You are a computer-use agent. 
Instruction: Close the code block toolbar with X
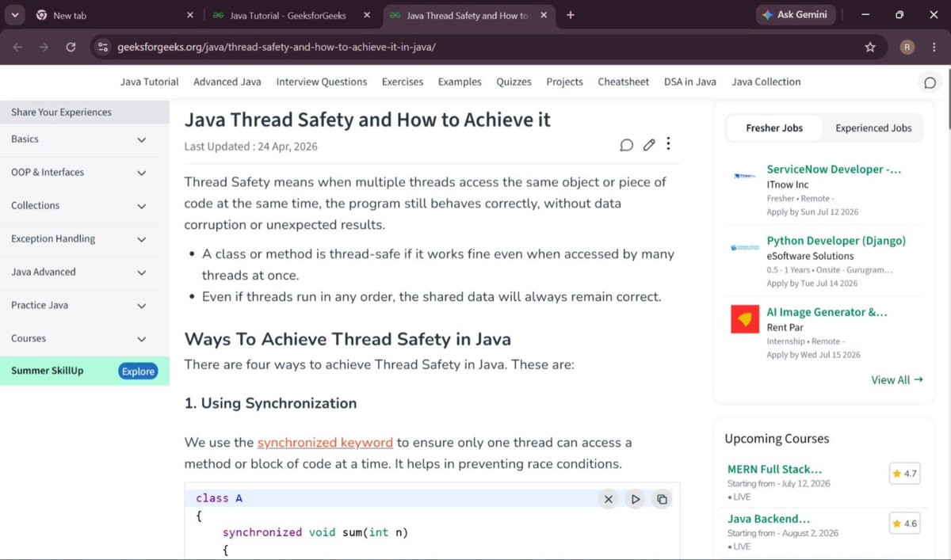click(609, 499)
